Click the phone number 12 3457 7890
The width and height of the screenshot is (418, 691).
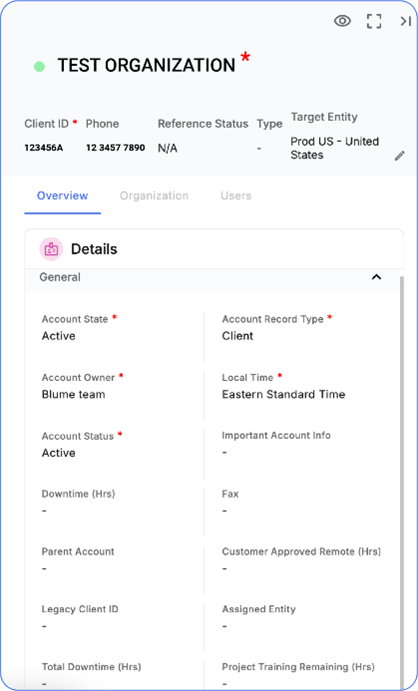(x=115, y=148)
